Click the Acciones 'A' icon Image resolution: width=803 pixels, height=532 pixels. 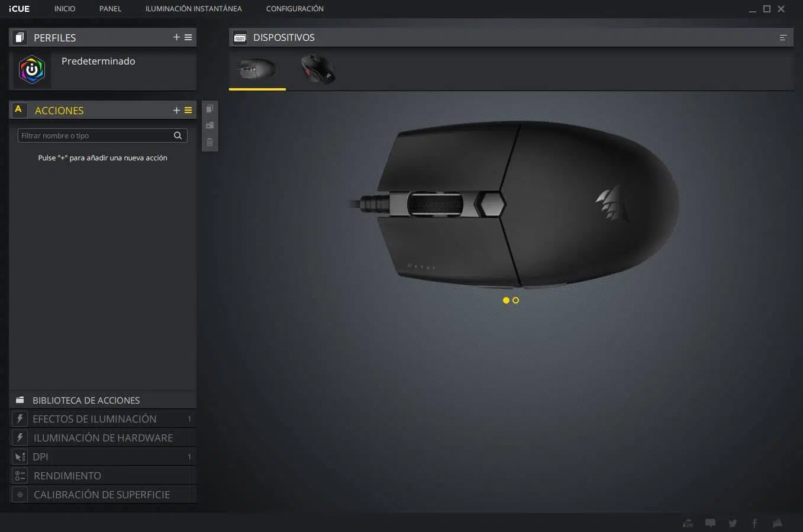[18, 109]
